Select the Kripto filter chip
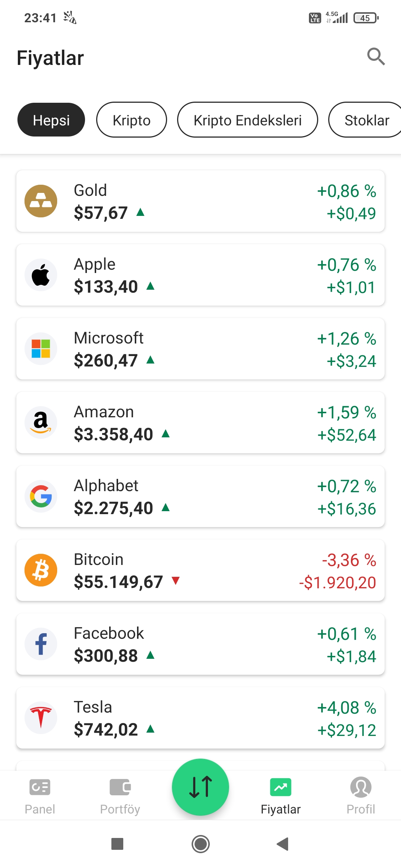 click(x=131, y=120)
